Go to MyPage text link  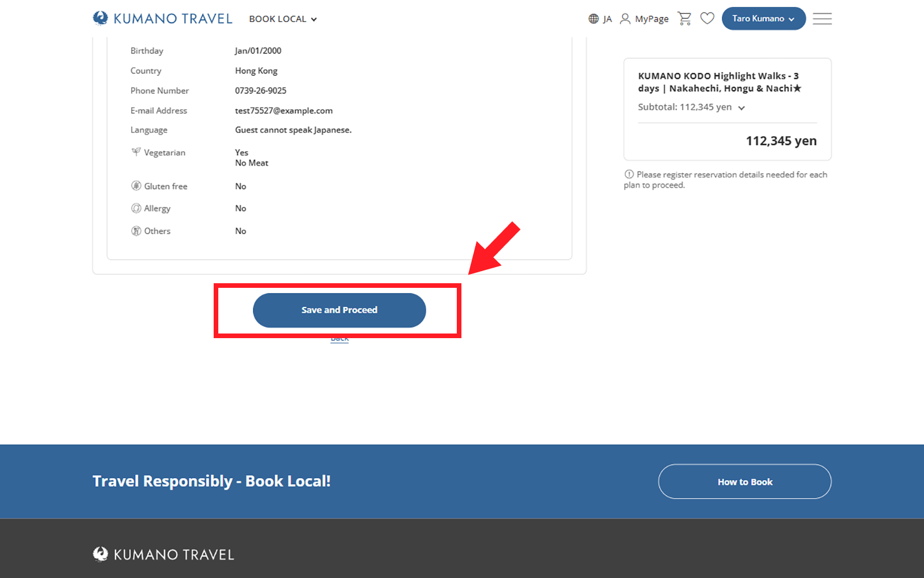coord(651,19)
